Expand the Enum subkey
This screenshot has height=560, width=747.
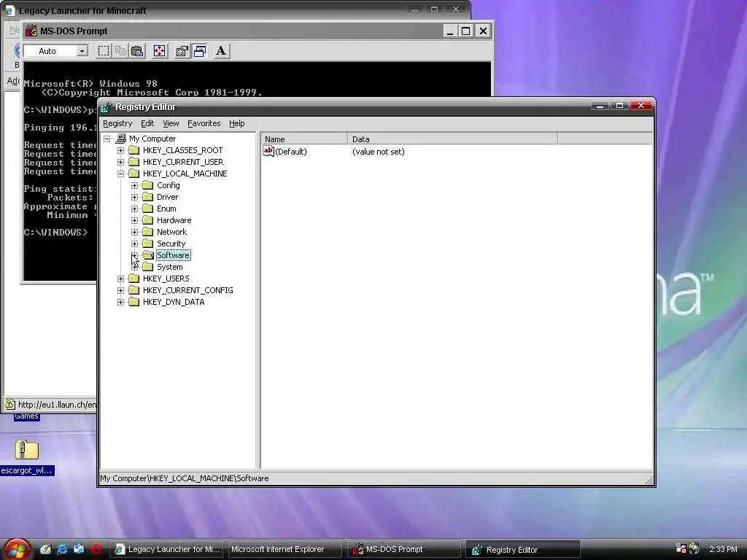(135, 209)
